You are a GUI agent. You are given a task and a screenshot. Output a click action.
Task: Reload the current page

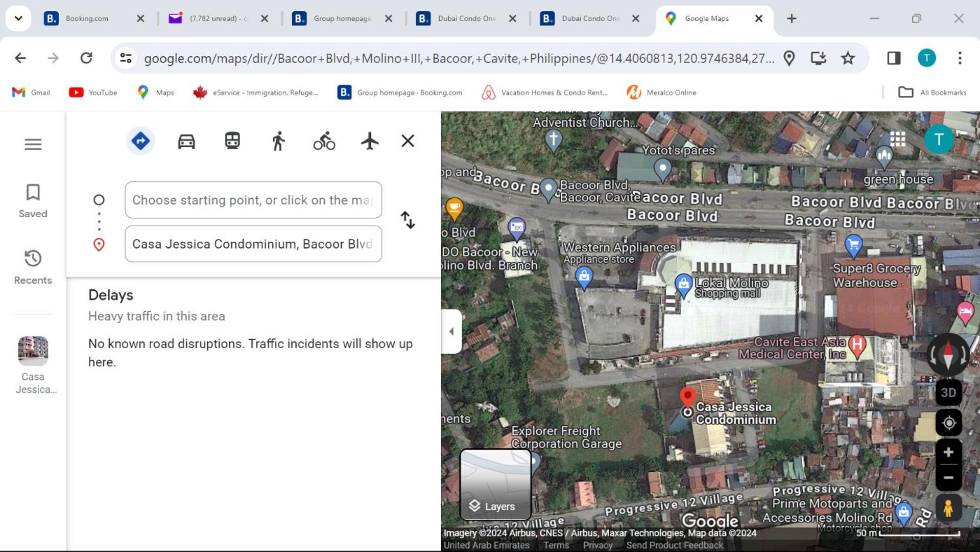(86, 58)
